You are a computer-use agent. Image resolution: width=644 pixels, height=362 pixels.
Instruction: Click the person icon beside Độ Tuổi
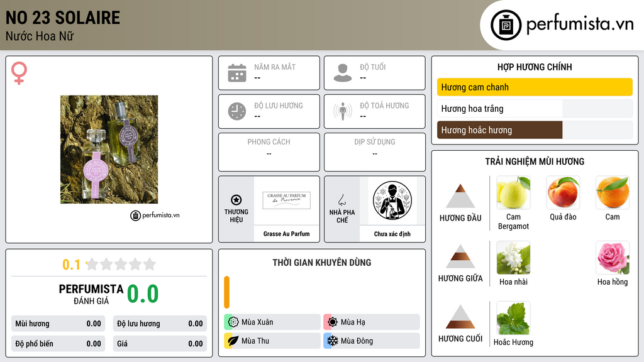point(343,73)
